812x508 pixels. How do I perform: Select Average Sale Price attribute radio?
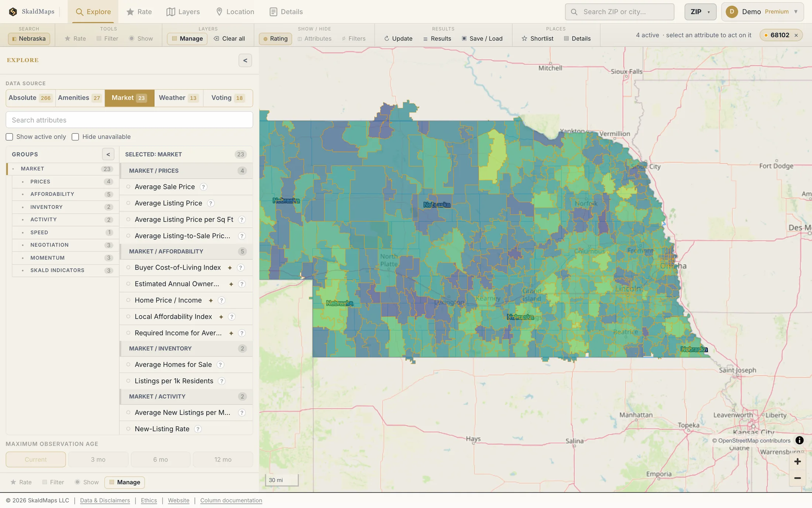pos(128,187)
